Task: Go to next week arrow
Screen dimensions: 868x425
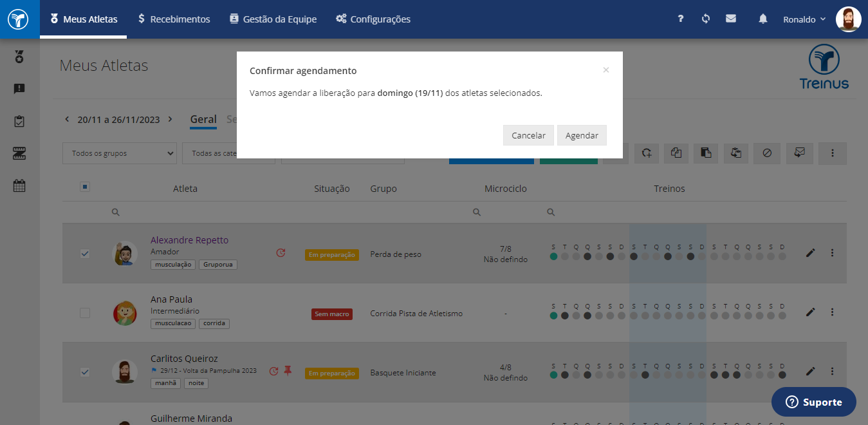Action: (170, 119)
